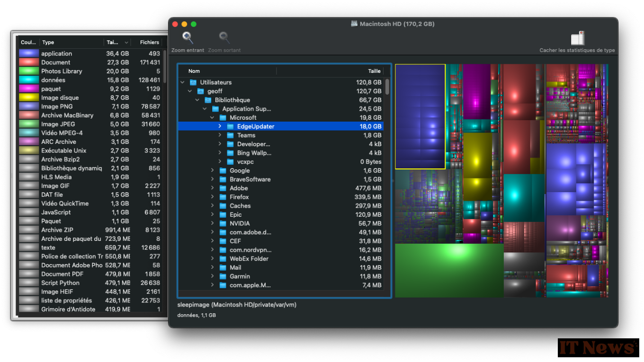The width and height of the screenshot is (644, 362).
Task: Sort statistics by Type column header
Action: pyautogui.click(x=72, y=42)
